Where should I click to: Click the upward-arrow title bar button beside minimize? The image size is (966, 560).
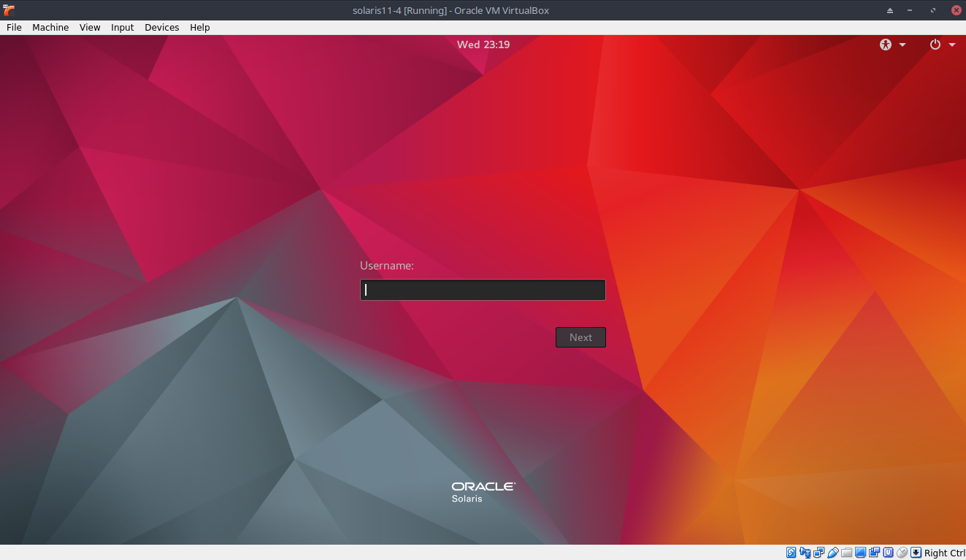(889, 10)
